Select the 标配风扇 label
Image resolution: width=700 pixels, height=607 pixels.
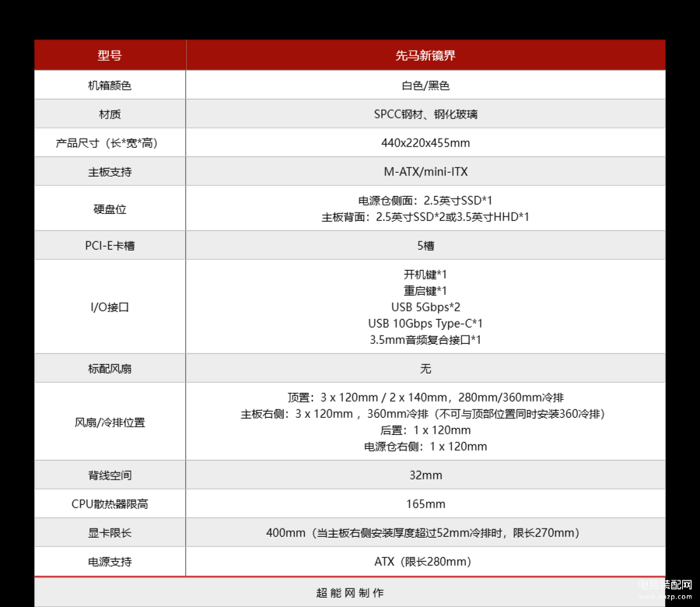coord(110,369)
